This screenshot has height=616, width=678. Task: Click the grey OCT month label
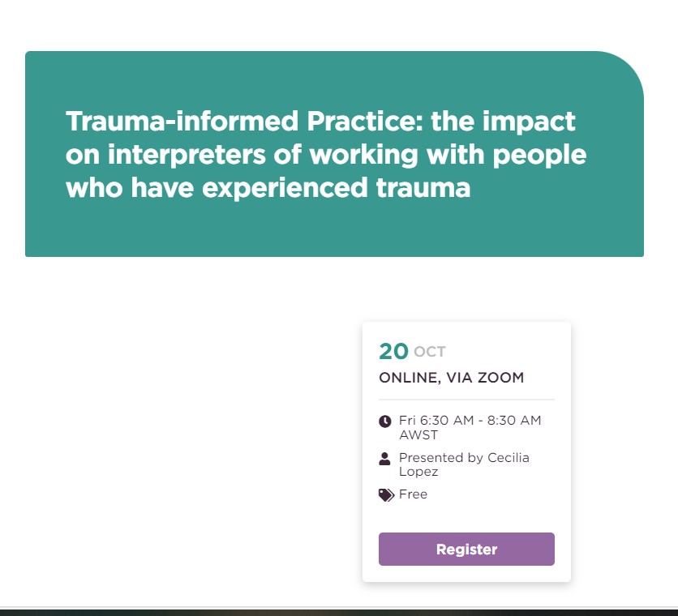pyautogui.click(x=429, y=352)
